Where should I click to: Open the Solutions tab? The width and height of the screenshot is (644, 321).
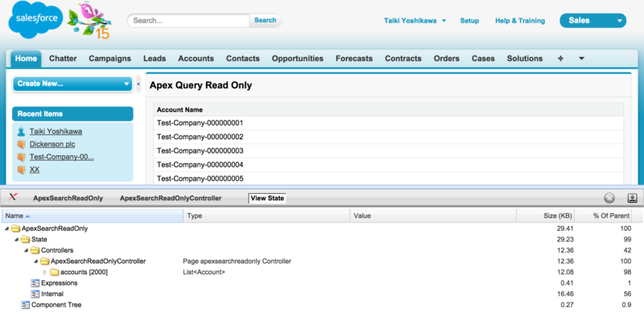(525, 59)
